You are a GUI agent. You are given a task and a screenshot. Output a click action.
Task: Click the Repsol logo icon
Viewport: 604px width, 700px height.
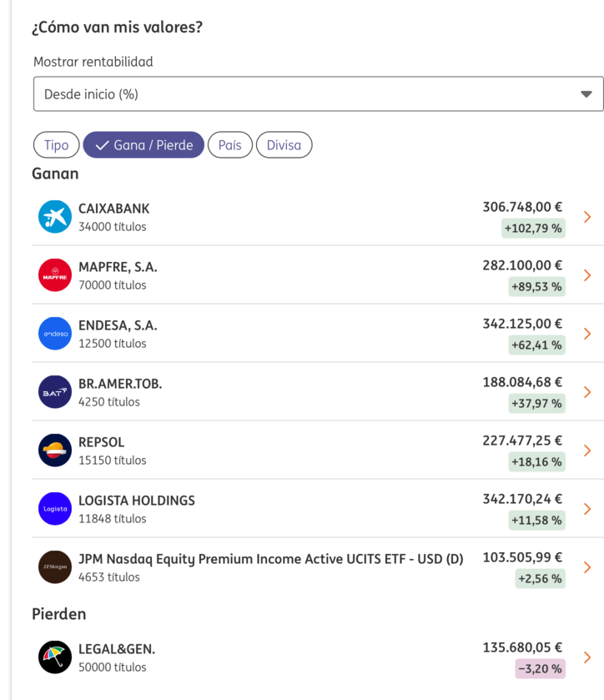click(x=55, y=451)
